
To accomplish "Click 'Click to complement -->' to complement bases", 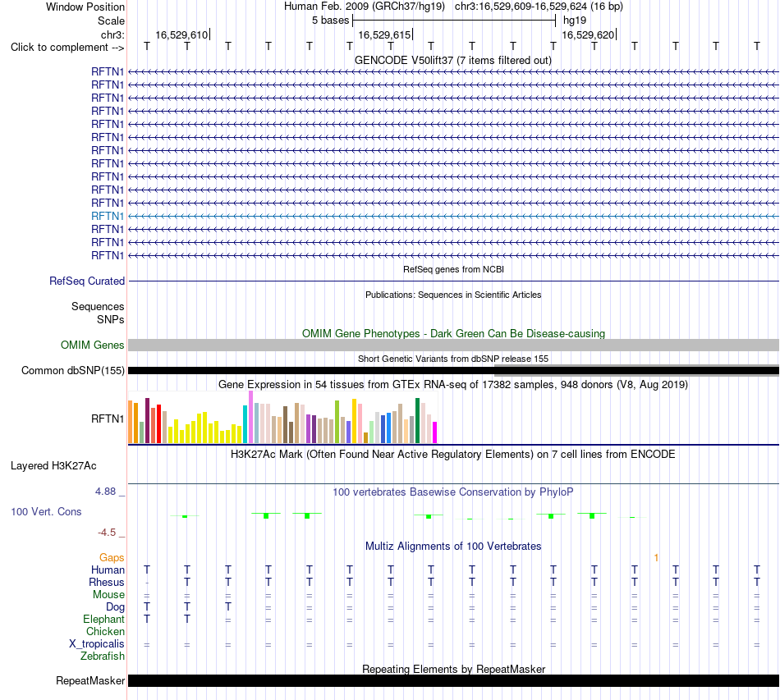I will pyautogui.click(x=67, y=48).
